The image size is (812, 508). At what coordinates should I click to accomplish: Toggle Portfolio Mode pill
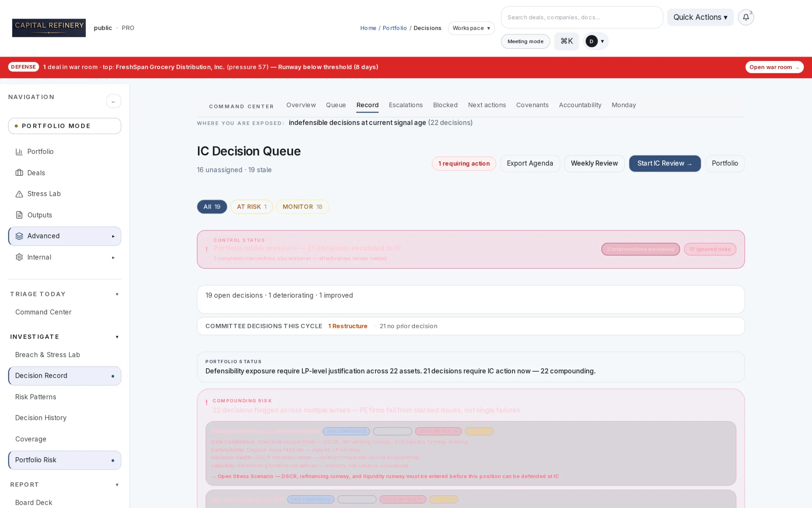tap(65, 126)
